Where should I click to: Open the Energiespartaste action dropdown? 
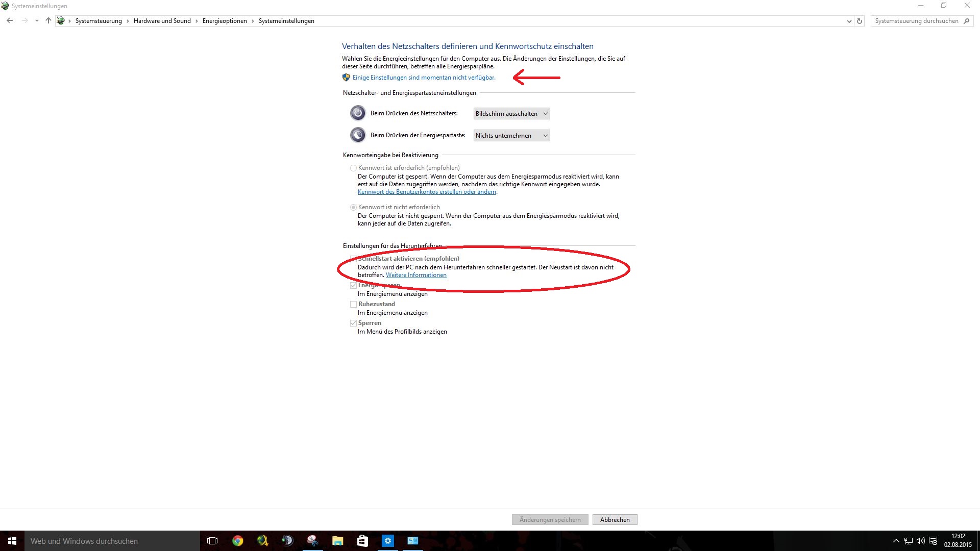point(511,136)
